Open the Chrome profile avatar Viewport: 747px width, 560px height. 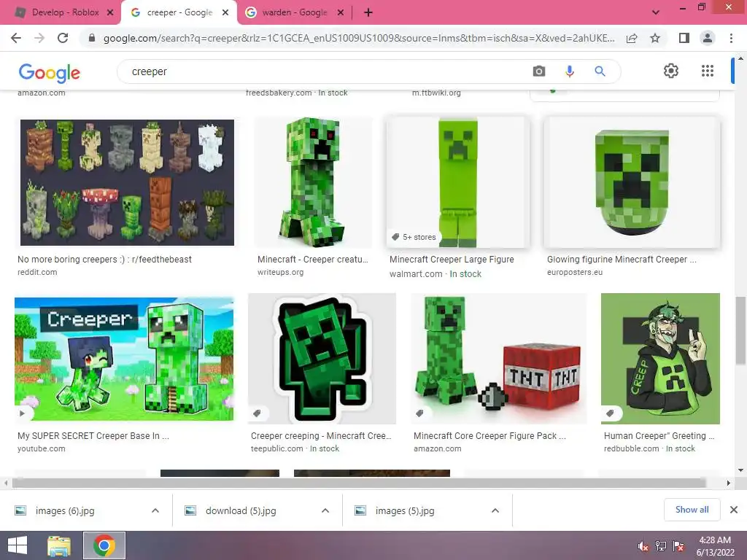[x=708, y=38]
